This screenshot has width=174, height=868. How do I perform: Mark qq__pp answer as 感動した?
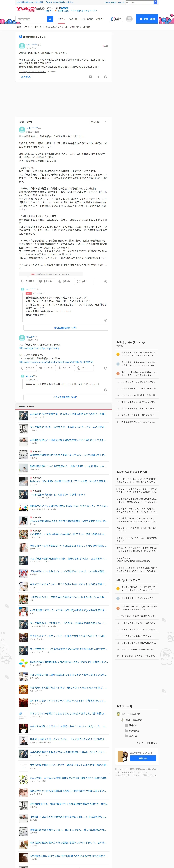[x=66, y=368]
